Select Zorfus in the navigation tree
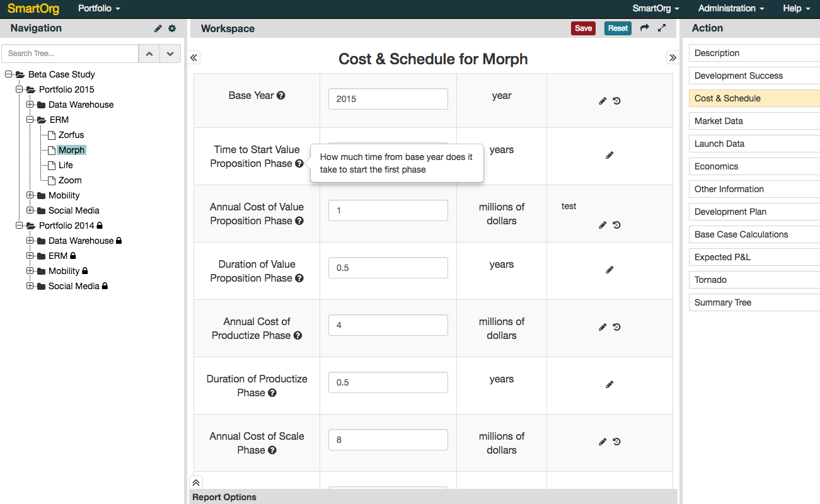Image resolution: width=820 pixels, height=504 pixels. (71, 135)
